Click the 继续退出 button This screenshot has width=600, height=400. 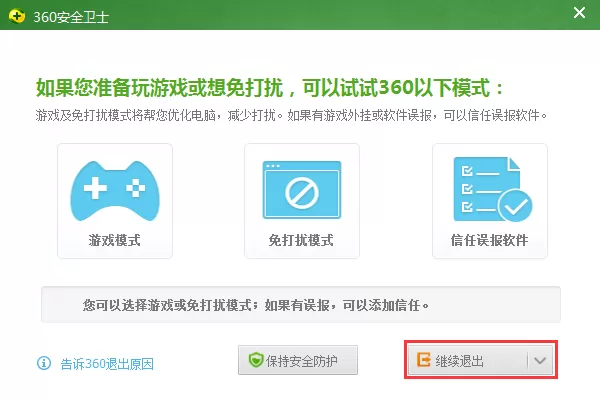(x=468, y=360)
